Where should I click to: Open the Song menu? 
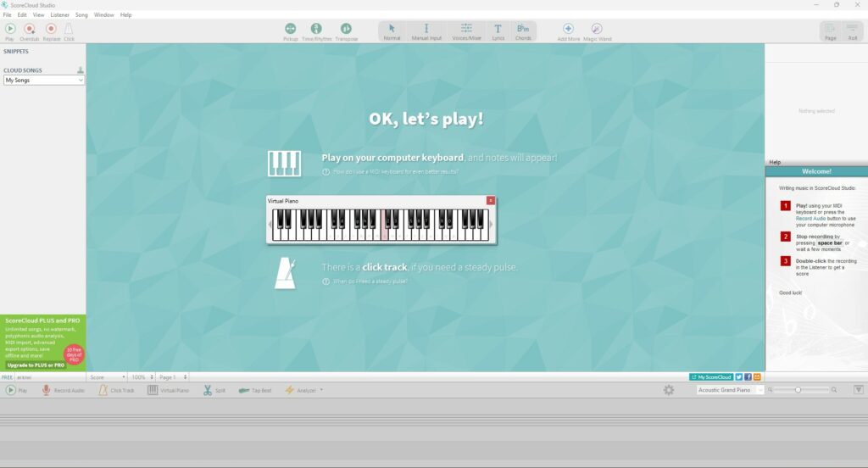tap(81, 15)
